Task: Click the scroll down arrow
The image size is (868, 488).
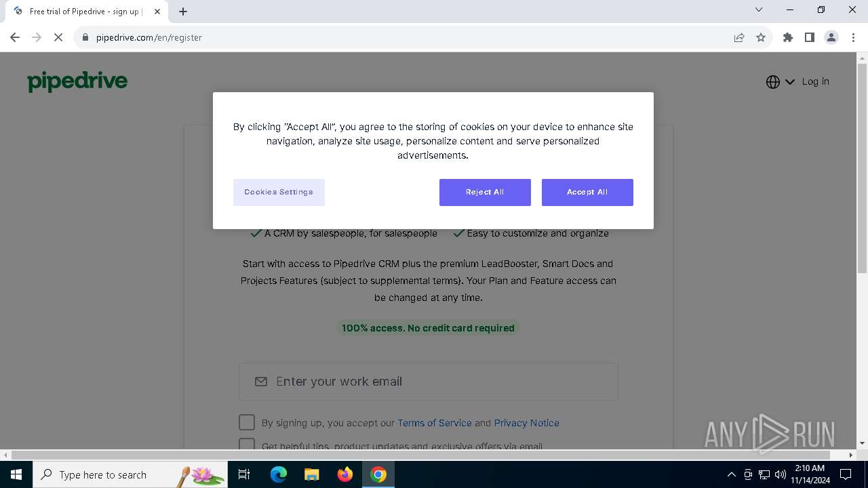Action: (862, 443)
